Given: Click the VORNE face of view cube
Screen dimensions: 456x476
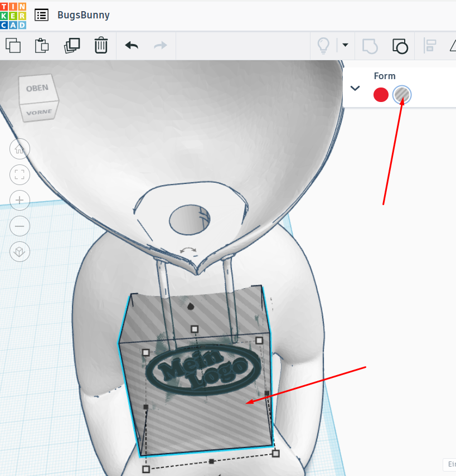Looking at the screenshot, I should (x=39, y=113).
